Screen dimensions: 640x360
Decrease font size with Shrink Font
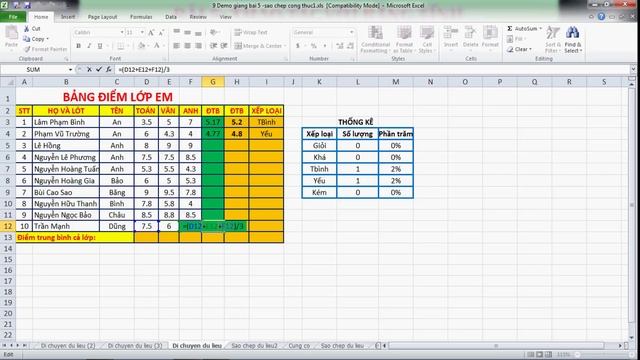click(x=161, y=32)
